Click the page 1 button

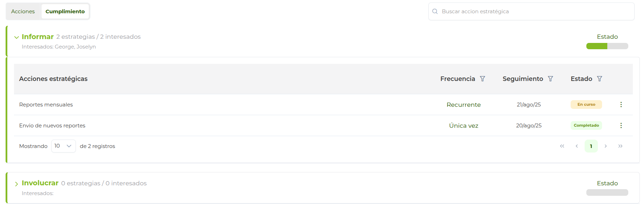coord(591,146)
